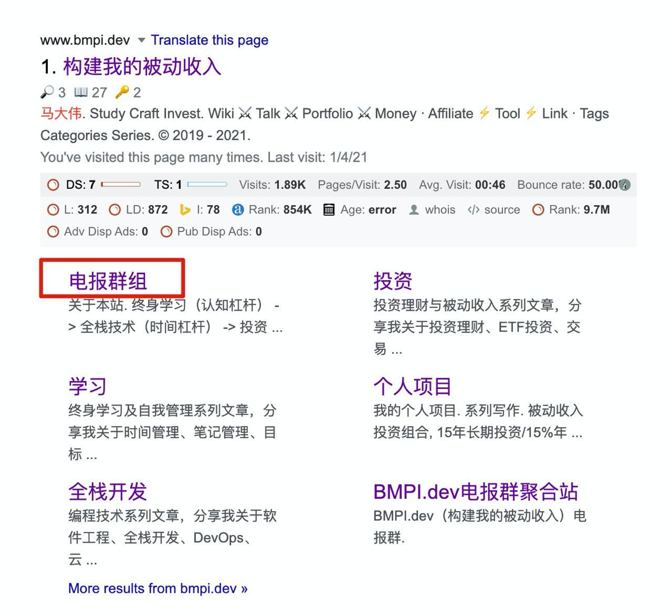Open the 学习 sitelink

(x=87, y=387)
